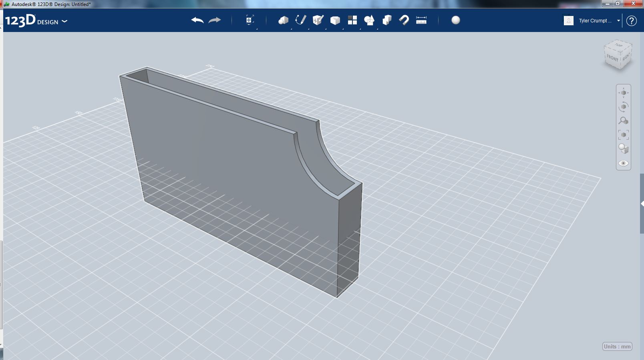This screenshot has height=360, width=644.
Task: Select the Measure ruler tool
Action: (x=421, y=20)
